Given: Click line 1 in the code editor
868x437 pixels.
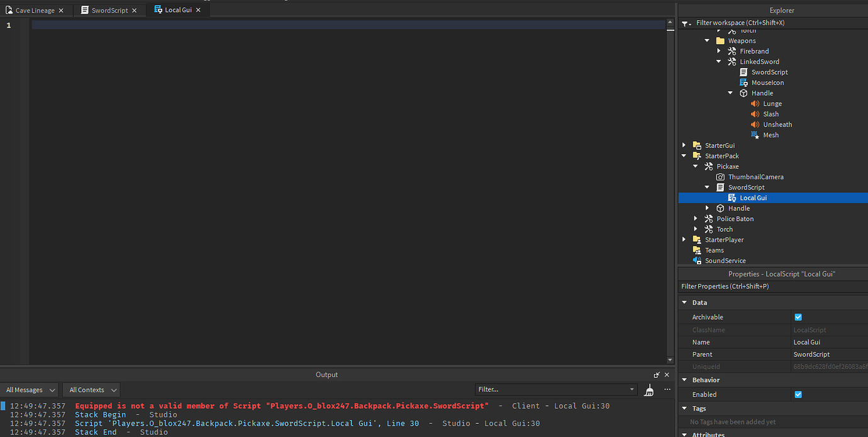Looking at the screenshot, I should [349, 25].
